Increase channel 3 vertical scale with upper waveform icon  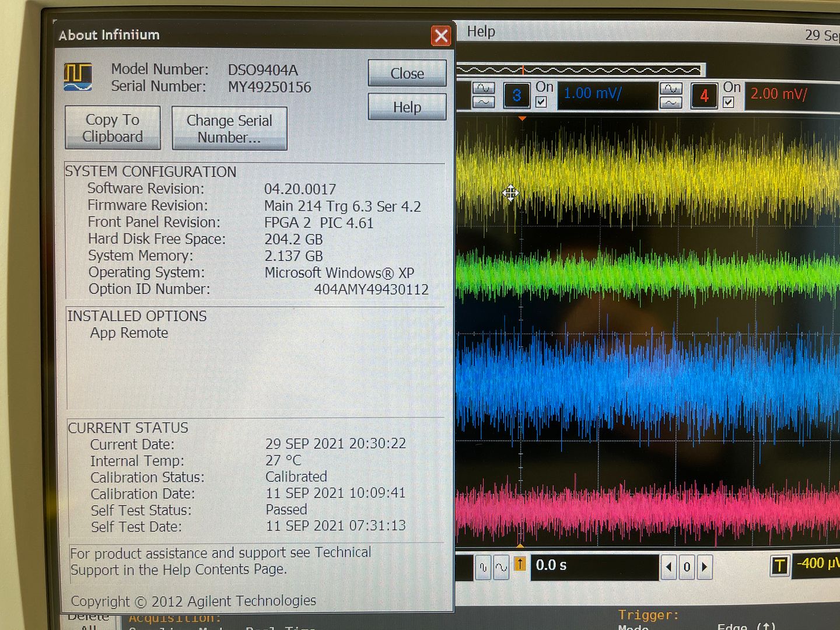tap(483, 88)
